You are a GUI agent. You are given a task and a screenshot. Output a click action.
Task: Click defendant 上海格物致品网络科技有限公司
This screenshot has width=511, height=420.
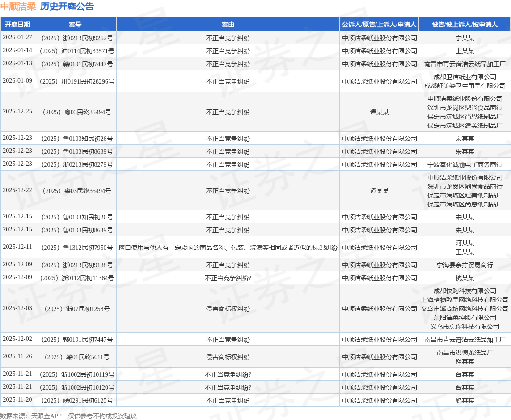coord(465,300)
